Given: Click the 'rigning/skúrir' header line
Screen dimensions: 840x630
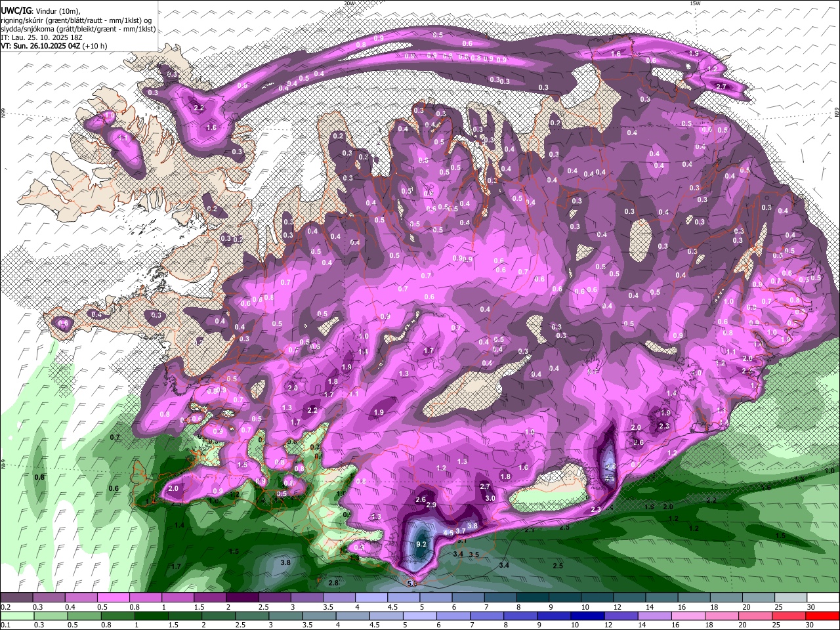Looking at the screenshot, I should pos(77,20).
